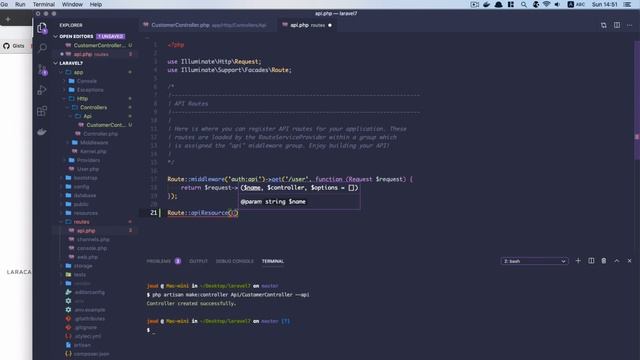Open the Docker view in activity bar
The height and width of the screenshot is (360, 640).
coord(42,132)
